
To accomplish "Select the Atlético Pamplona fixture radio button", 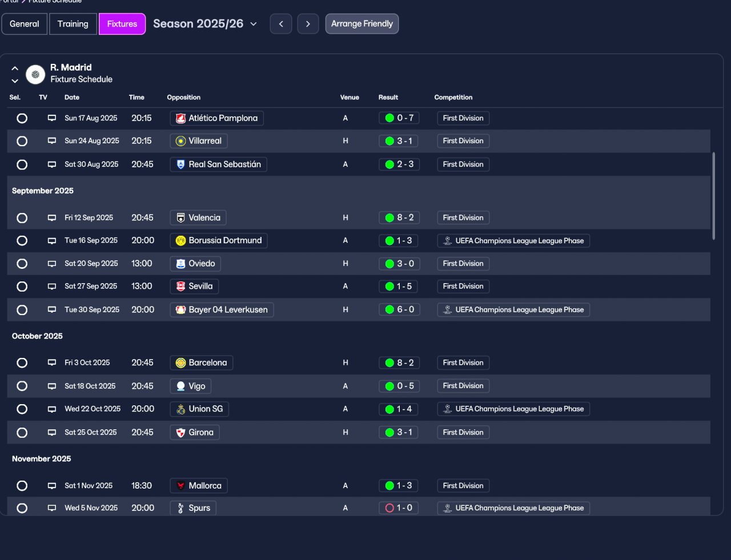I will [x=22, y=118].
